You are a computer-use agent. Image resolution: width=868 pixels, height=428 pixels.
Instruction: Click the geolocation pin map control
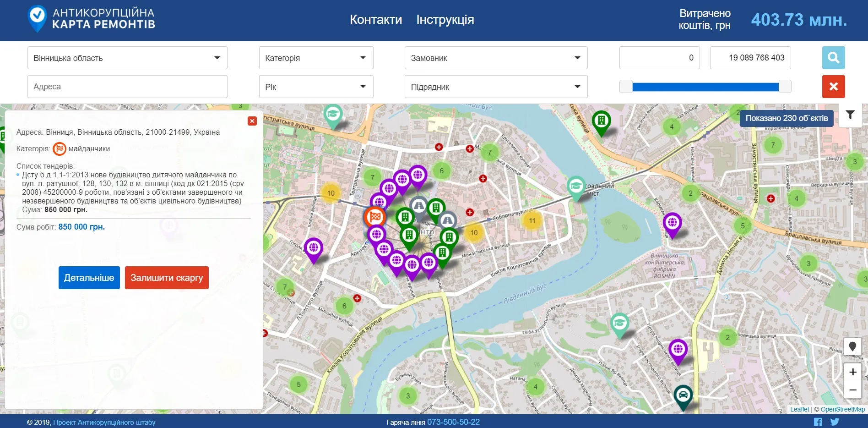tap(852, 346)
